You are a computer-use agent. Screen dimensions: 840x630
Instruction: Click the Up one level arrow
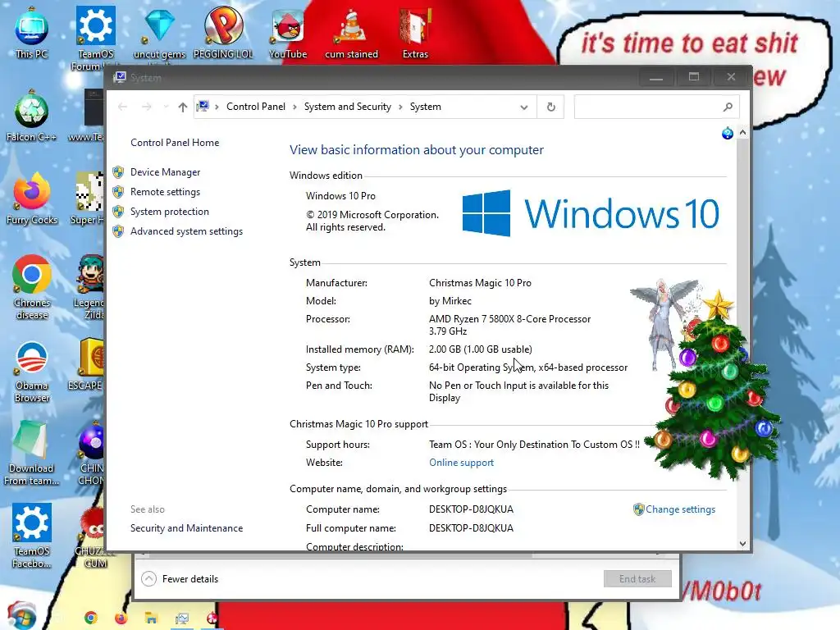point(183,107)
